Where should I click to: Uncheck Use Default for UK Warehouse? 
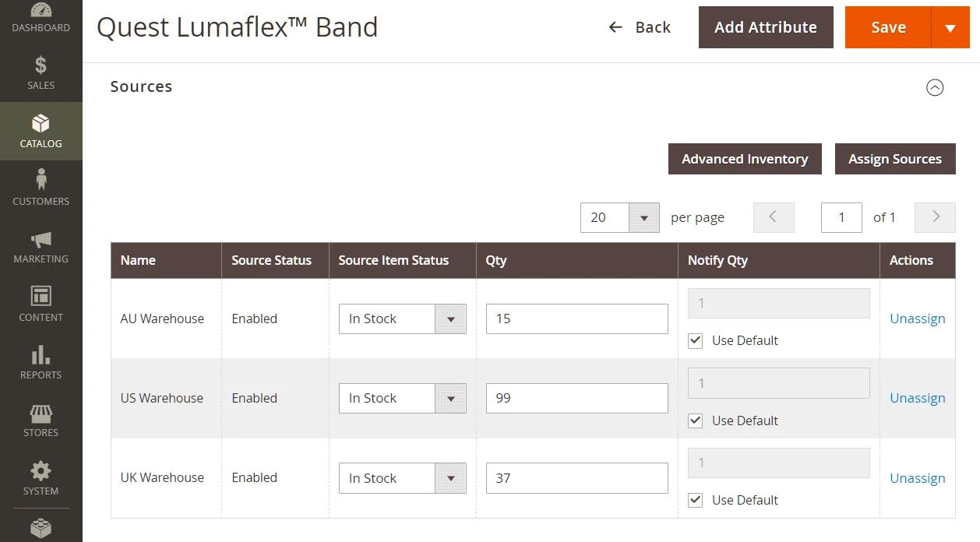click(x=696, y=500)
